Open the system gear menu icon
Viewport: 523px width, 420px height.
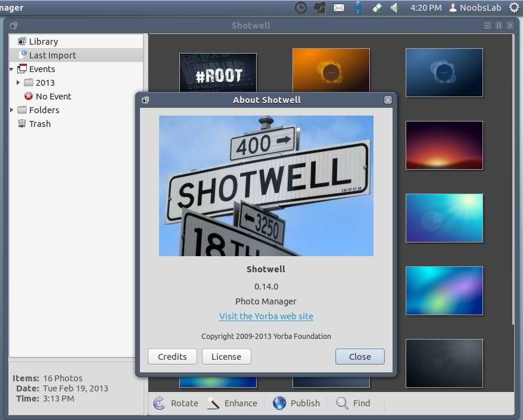[x=514, y=8]
